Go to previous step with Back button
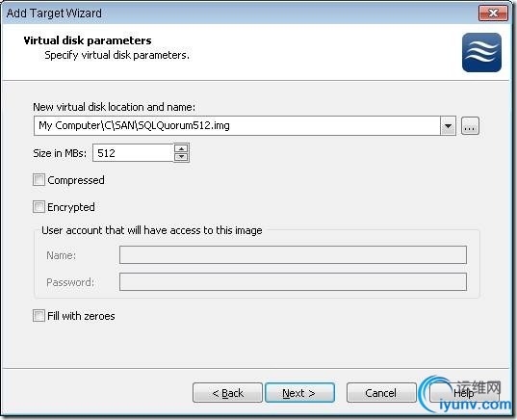Screen dimensions: 517x420 click(x=227, y=393)
